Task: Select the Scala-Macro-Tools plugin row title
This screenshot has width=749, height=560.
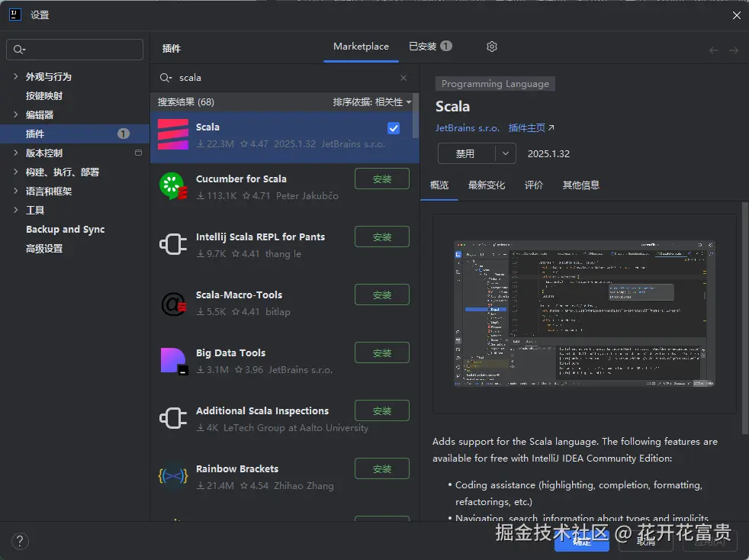Action: point(239,294)
